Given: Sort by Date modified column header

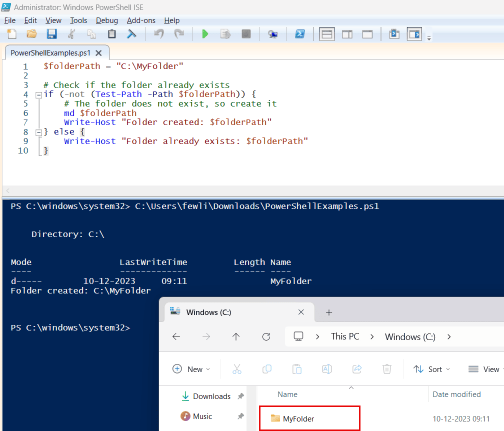Looking at the screenshot, I should click(x=456, y=394).
